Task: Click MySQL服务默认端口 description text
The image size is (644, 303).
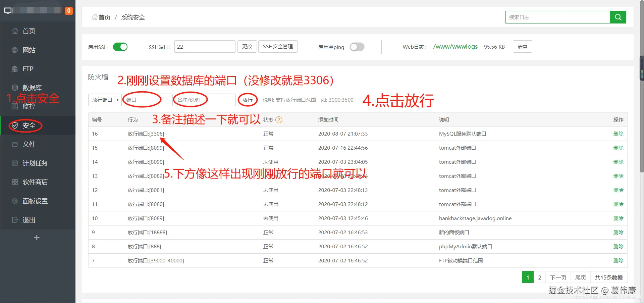Action: pyautogui.click(x=463, y=134)
